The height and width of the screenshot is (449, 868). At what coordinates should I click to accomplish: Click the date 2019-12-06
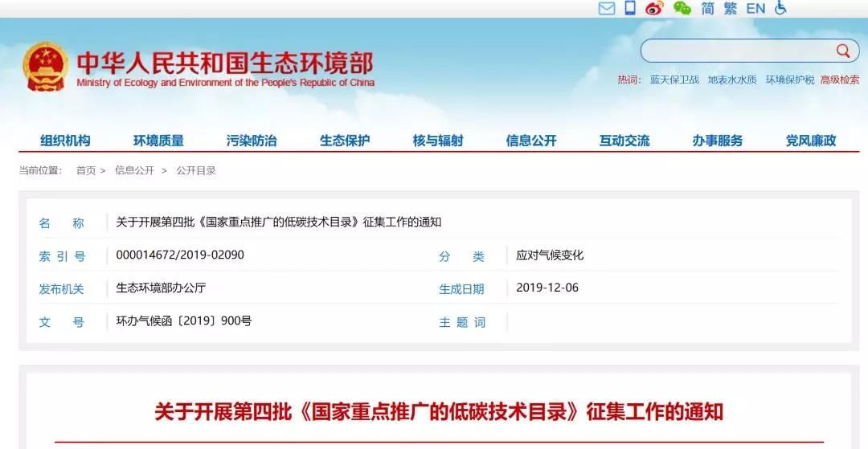click(547, 288)
